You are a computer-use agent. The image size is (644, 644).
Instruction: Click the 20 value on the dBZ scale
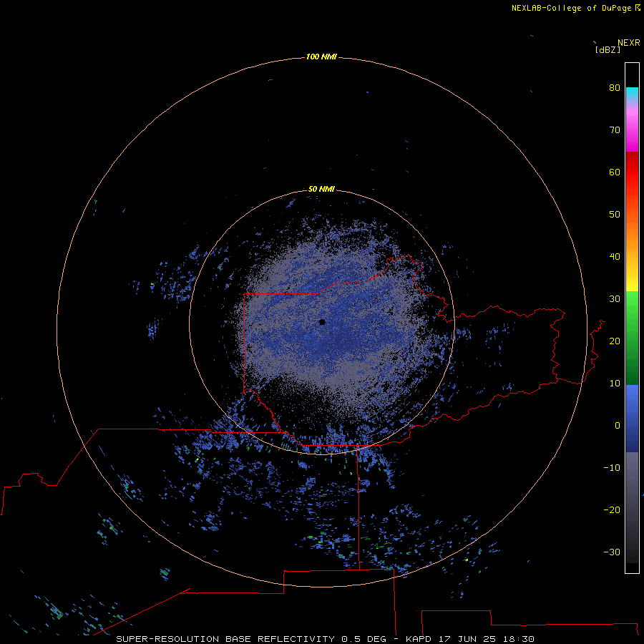615,341
